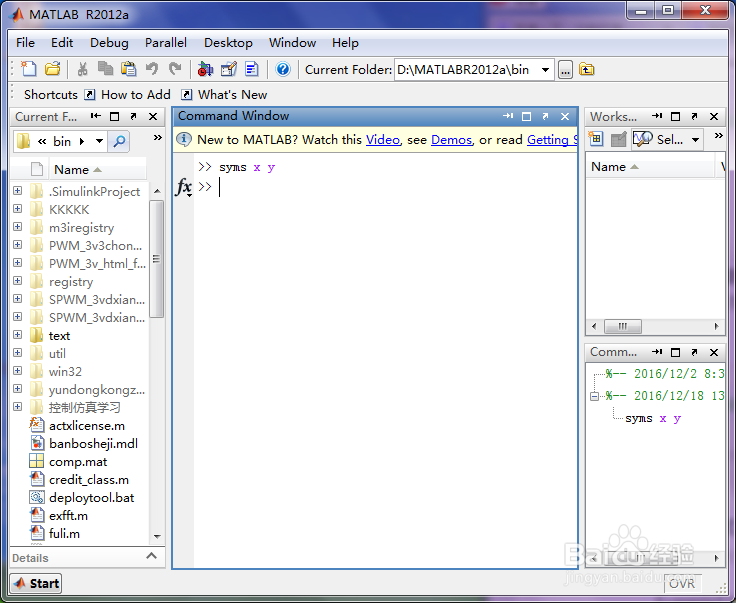Viewport: 736px width, 603px height.
Task: Click the Paste clipboard icon
Action: click(x=129, y=69)
